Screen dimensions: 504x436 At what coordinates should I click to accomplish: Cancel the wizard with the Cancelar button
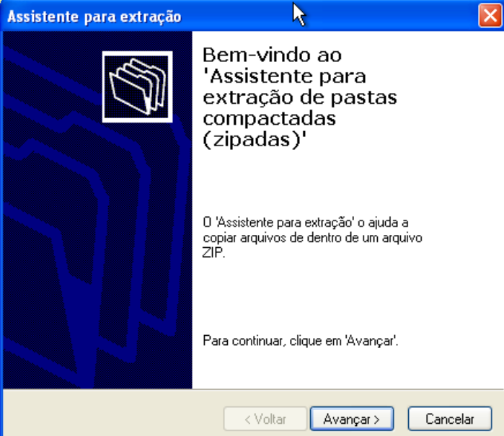click(450, 419)
